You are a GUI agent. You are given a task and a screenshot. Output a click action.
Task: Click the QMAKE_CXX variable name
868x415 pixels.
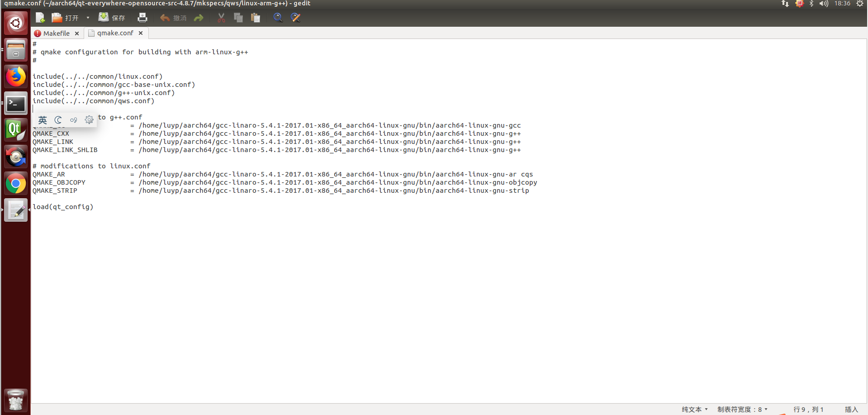click(x=51, y=134)
